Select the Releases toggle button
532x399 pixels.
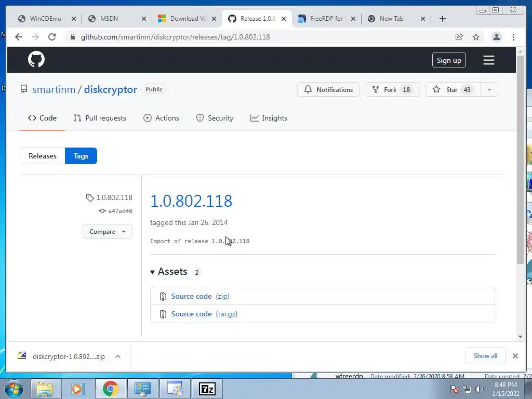click(x=43, y=156)
